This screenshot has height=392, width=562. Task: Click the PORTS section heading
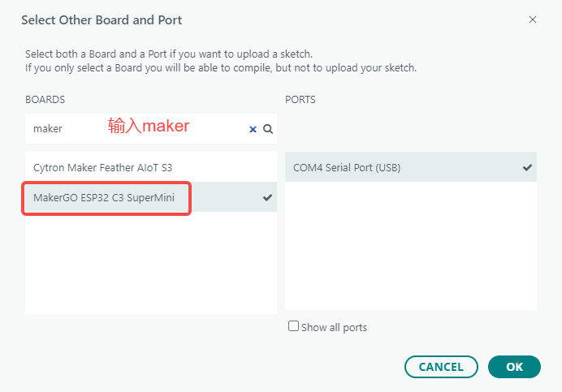point(300,99)
